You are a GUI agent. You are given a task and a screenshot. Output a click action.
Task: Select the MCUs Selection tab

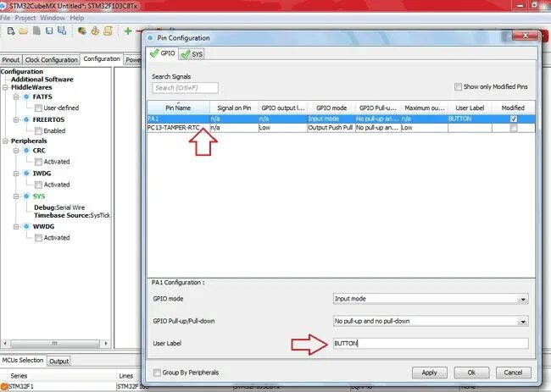pos(23,361)
